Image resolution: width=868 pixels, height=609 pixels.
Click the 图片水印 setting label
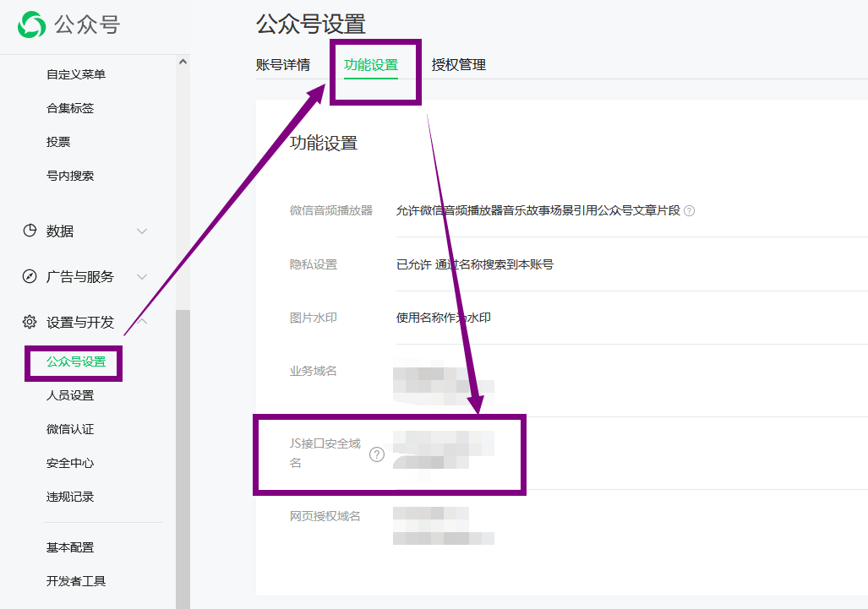[x=314, y=318]
